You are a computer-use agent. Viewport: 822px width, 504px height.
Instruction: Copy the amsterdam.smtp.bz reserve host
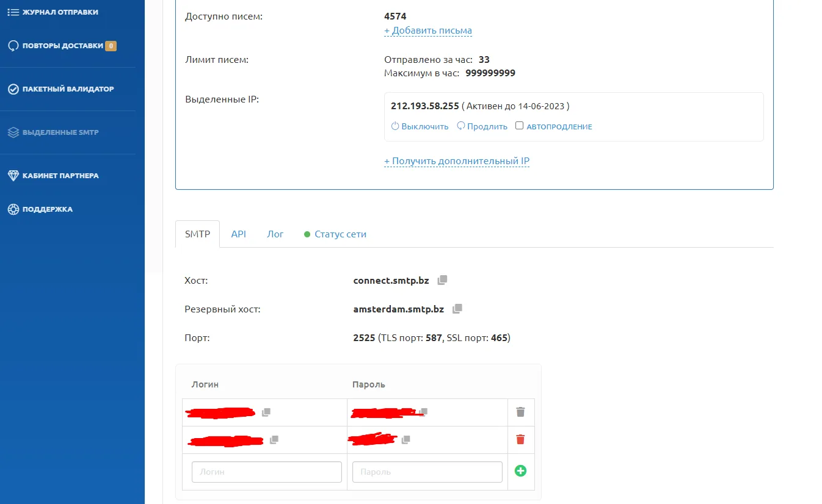point(457,309)
